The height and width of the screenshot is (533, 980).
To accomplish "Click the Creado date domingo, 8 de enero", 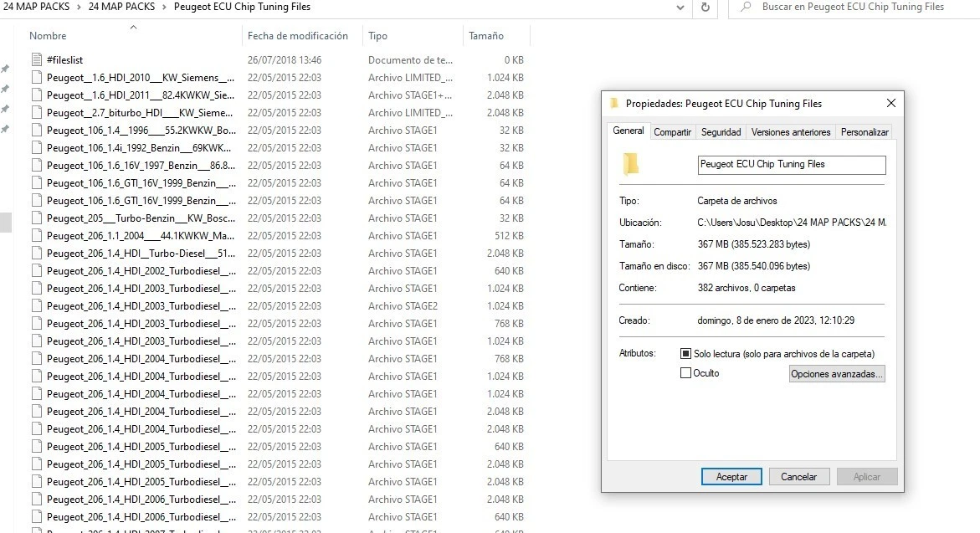I will click(776, 320).
